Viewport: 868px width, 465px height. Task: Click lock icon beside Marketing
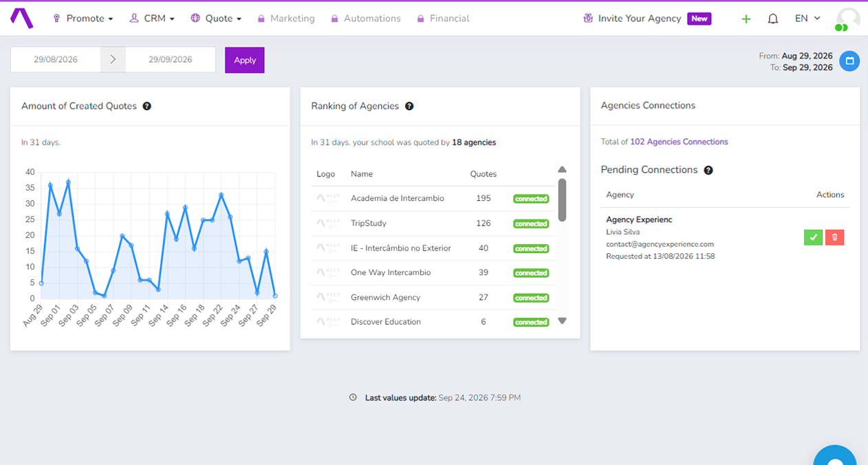coord(261,19)
